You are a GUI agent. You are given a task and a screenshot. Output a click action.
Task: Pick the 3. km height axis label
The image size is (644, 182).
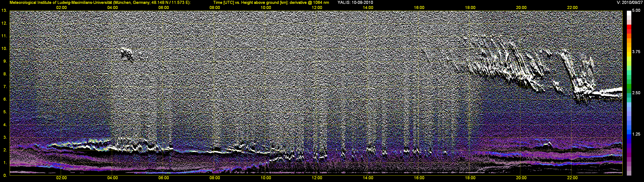pos(5,137)
